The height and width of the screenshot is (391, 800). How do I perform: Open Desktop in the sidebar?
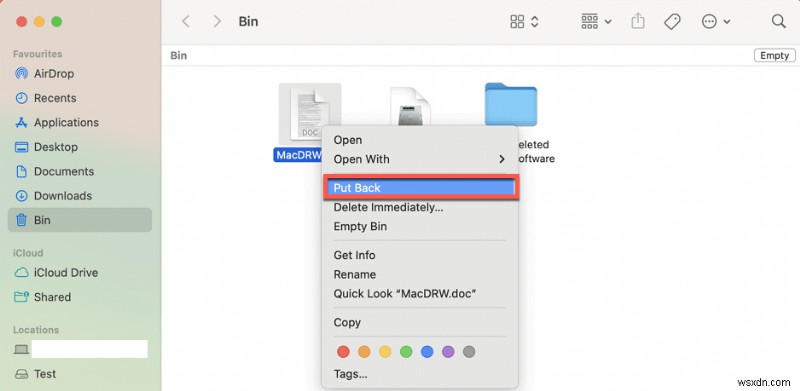click(56, 147)
